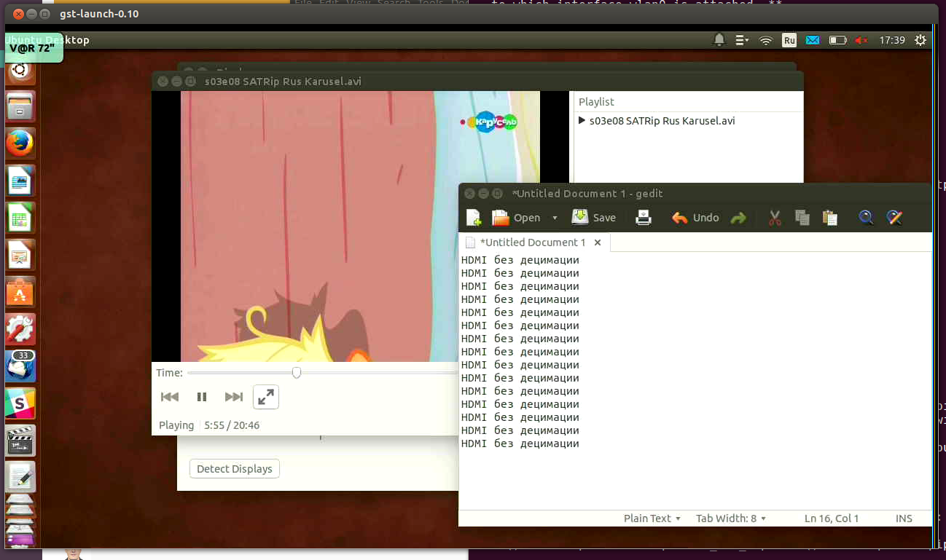Redo with the green arrow icon
The height and width of the screenshot is (560, 946).
coord(738,218)
